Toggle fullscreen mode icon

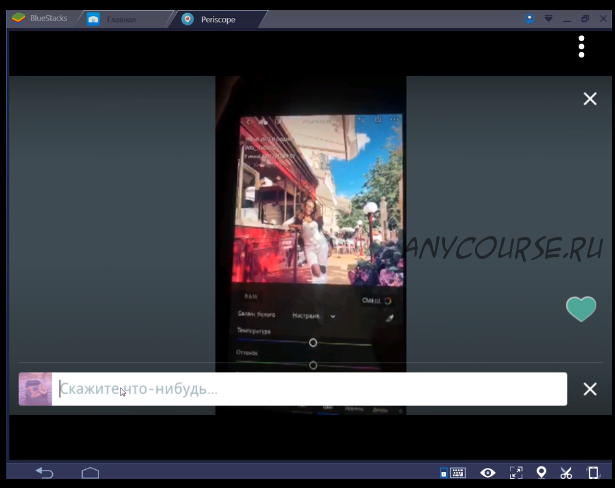click(x=516, y=473)
